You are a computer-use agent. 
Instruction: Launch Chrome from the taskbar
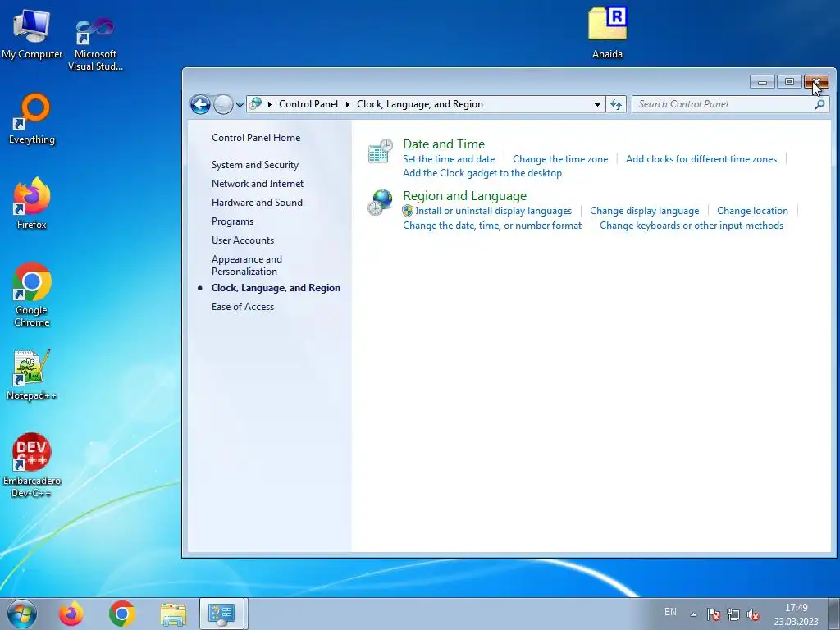(121, 614)
